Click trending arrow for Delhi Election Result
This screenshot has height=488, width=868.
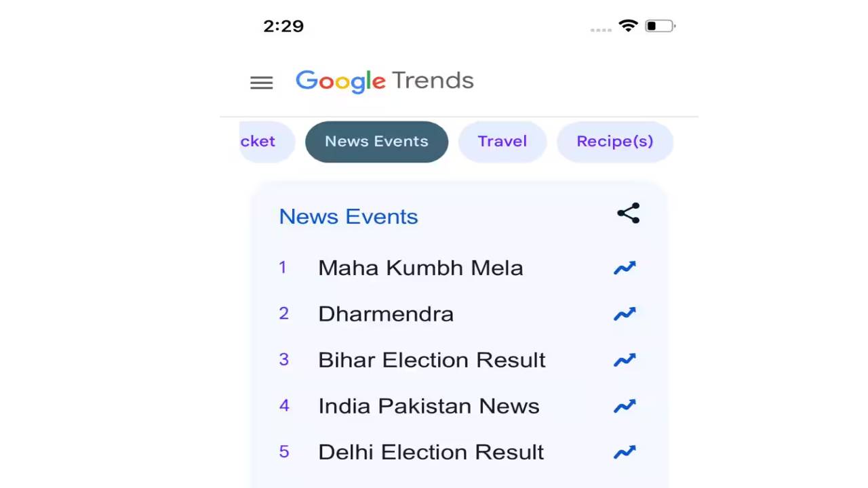[x=625, y=452]
